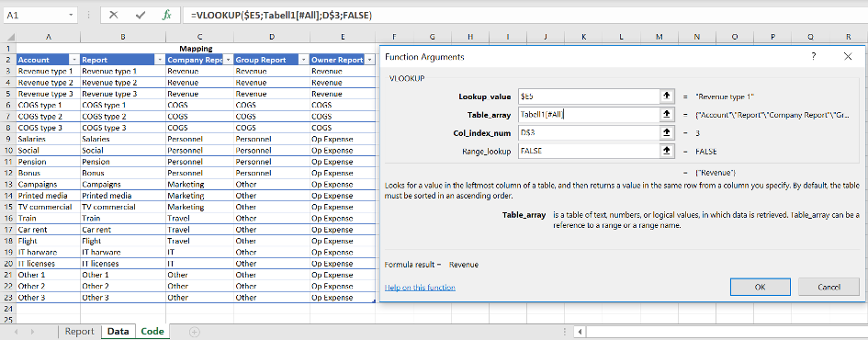Close the Function Arguments dialog
This screenshot has width=868, height=340.
coord(848,56)
